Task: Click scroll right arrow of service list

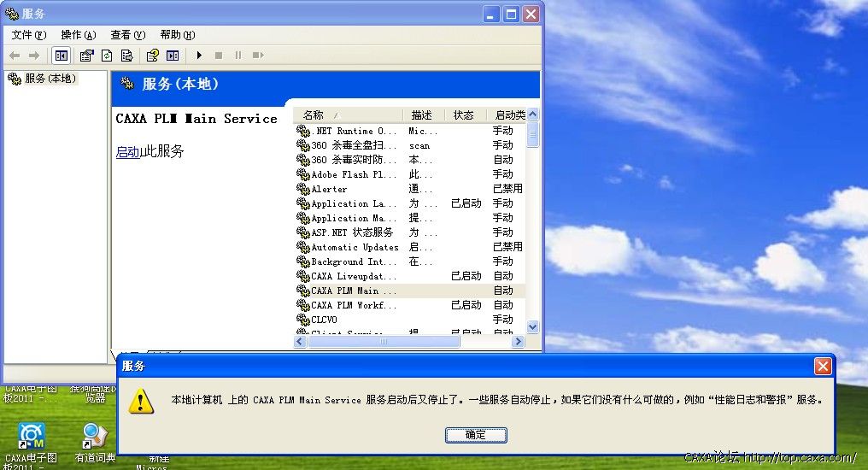Action: [518, 342]
